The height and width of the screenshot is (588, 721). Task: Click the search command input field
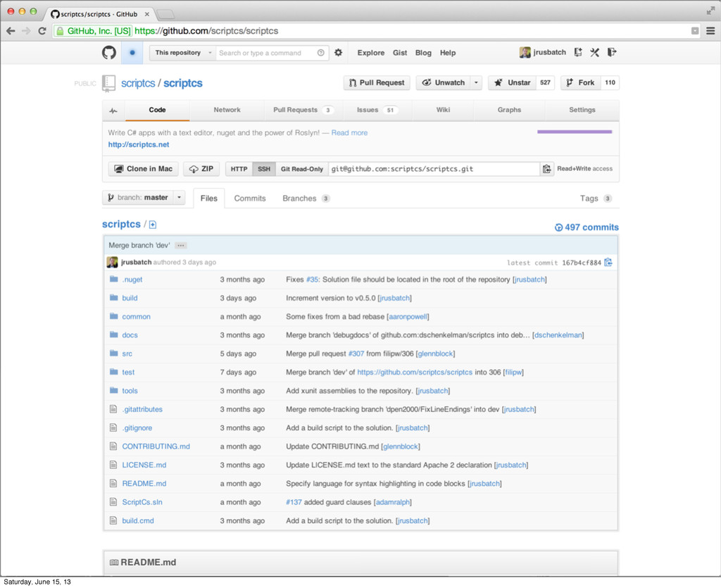click(x=272, y=53)
